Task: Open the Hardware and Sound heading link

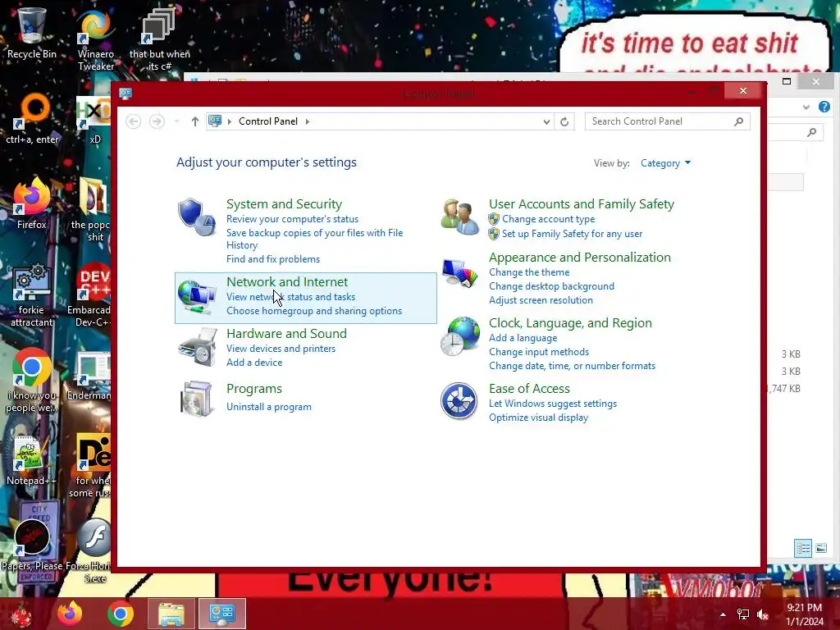Action: point(286,333)
